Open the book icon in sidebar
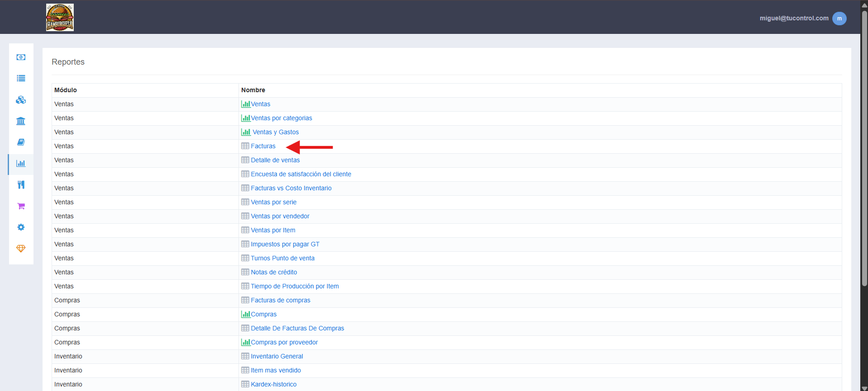Viewport: 868px width, 391px height. 21,142
